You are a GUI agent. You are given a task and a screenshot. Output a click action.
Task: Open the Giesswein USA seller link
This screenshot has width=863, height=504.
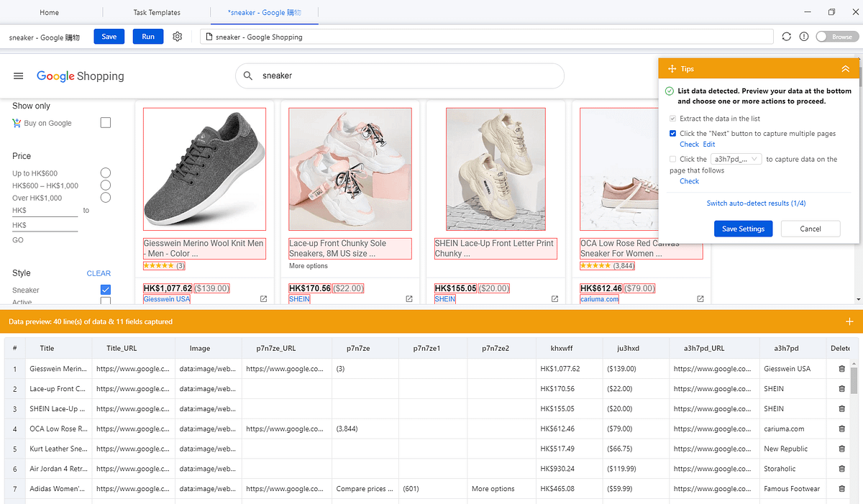(x=167, y=299)
